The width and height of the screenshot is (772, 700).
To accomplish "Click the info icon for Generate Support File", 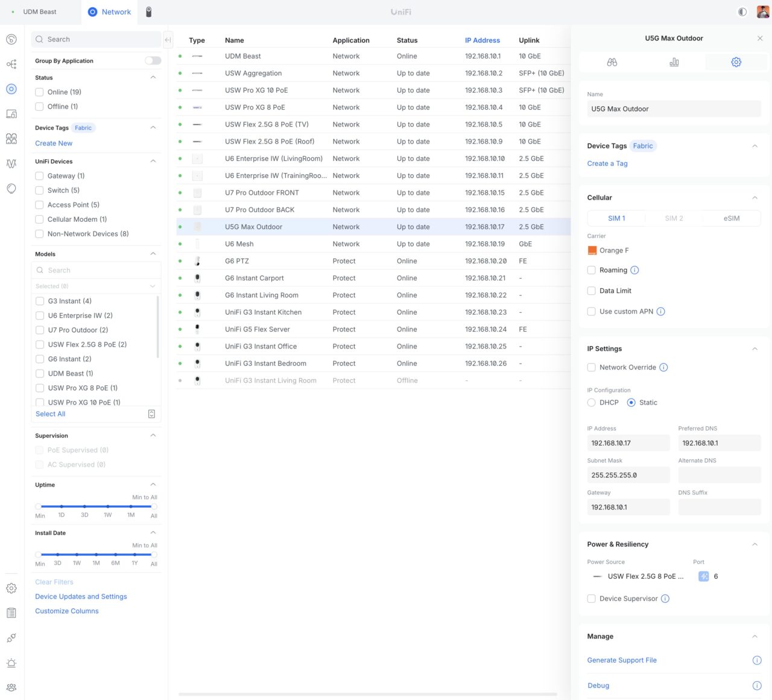I will 757,660.
